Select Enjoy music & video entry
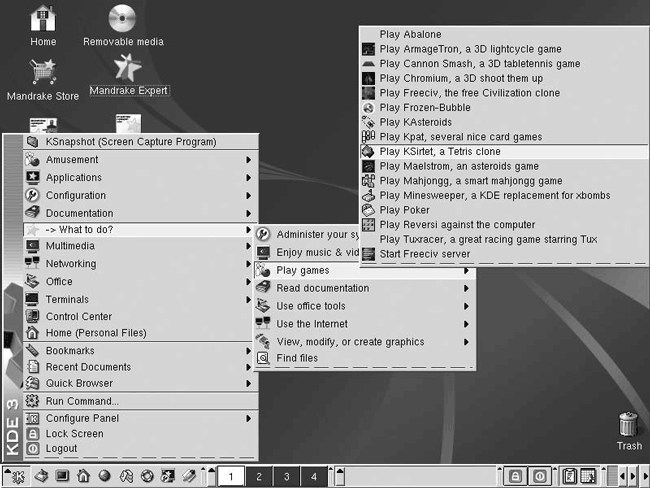The height and width of the screenshot is (488, 650). pyautogui.click(x=307, y=252)
